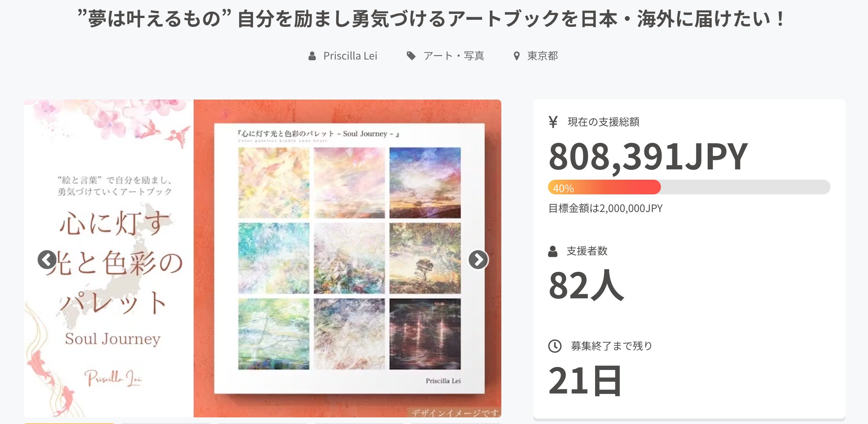The width and height of the screenshot is (868, 424).
Task: Click the supporter icon next to 支援者数
Action: click(553, 251)
